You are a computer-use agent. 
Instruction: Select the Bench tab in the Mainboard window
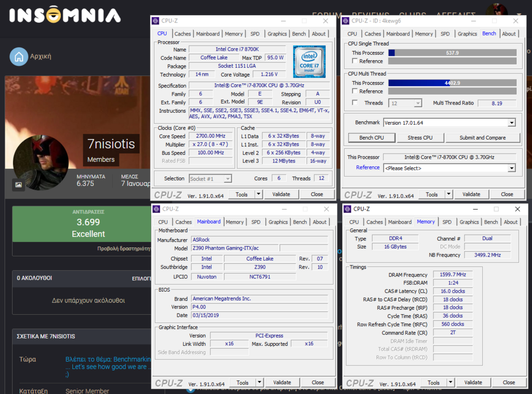pyautogui.click(x=300, y=222)
